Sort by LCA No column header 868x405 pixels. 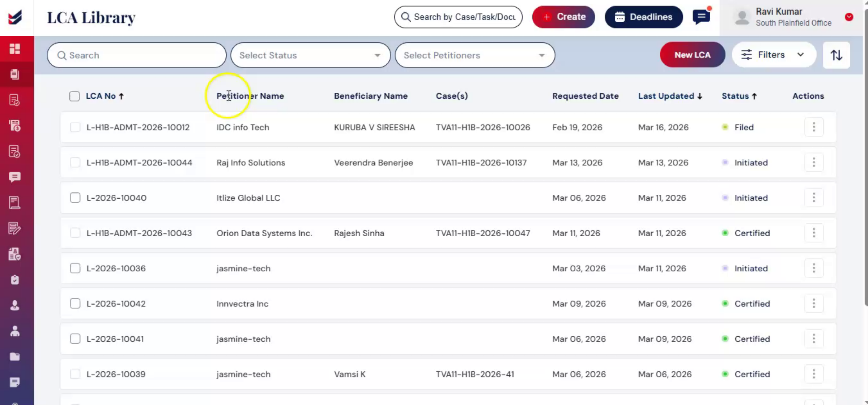click(105, 96)
